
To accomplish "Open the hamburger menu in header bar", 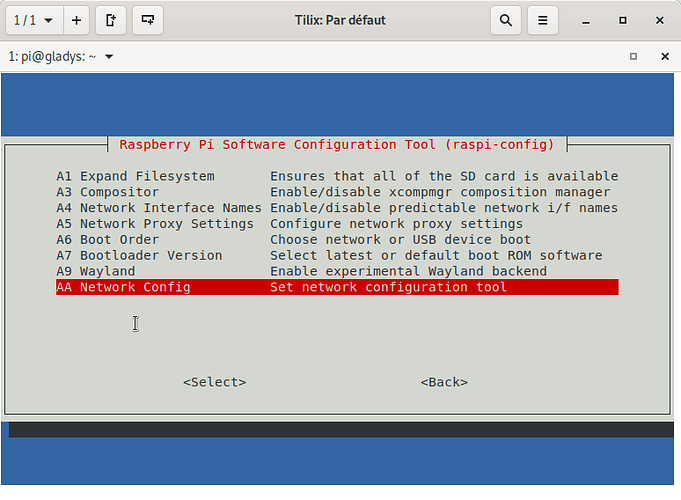I will pyautogui.click(x=542, y=20).
